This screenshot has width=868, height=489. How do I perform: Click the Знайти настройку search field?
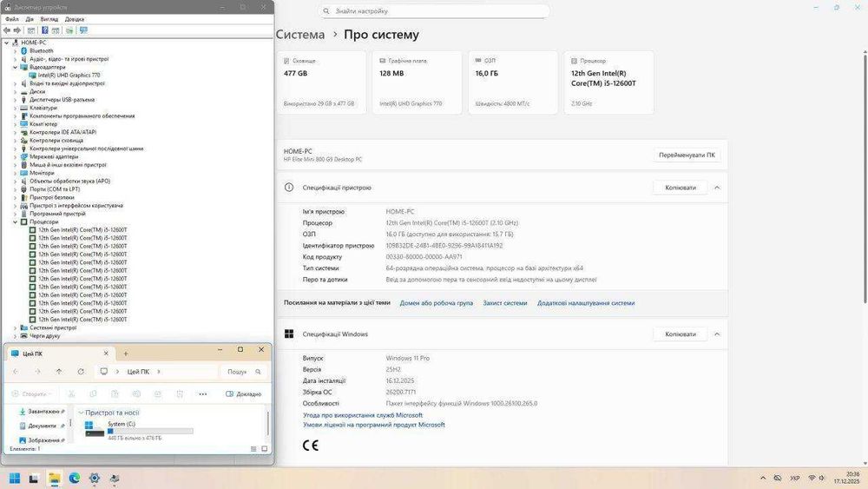coord(435,11)
